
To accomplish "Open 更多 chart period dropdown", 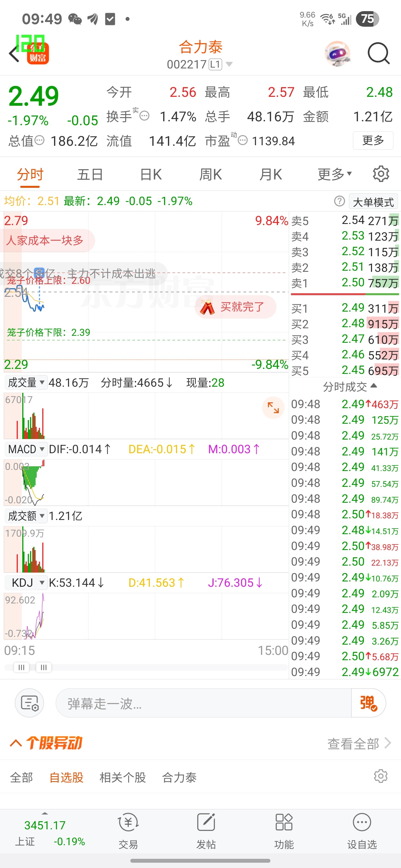I will click(x=334, y=174).
